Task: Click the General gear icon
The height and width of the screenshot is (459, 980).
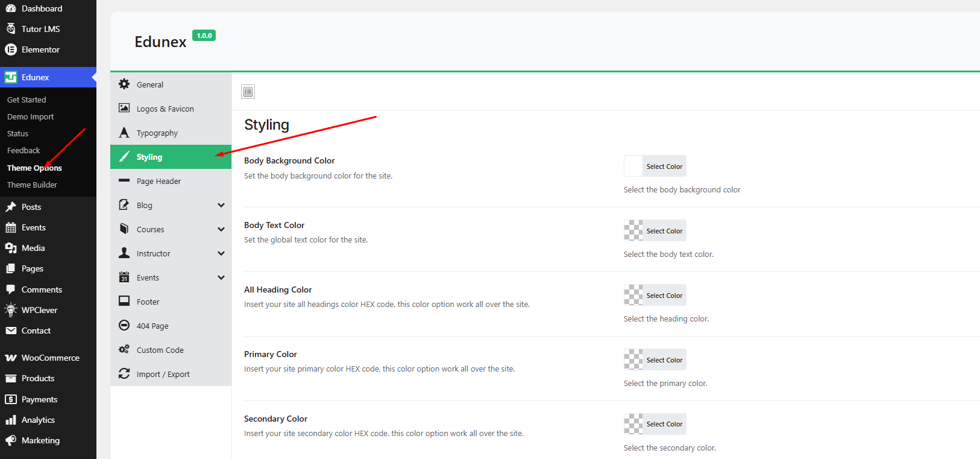Action: (x=124, y=84)
